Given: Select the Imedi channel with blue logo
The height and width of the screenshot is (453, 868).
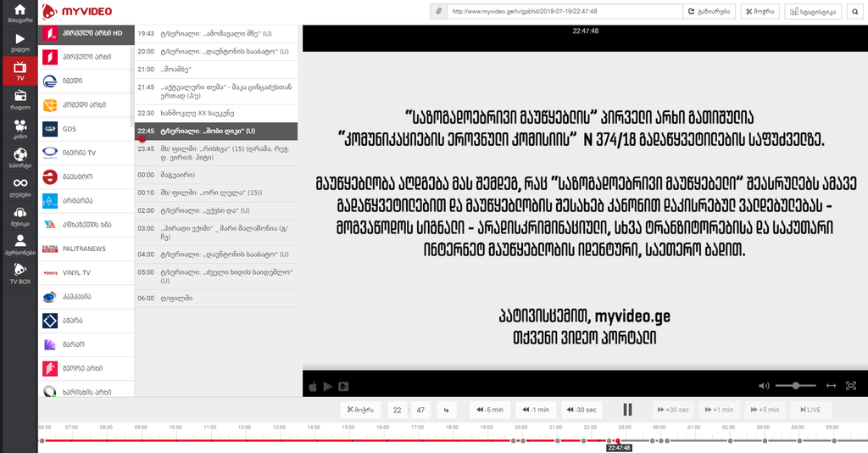Looking at the screenshot, I should tap(86, 81).
